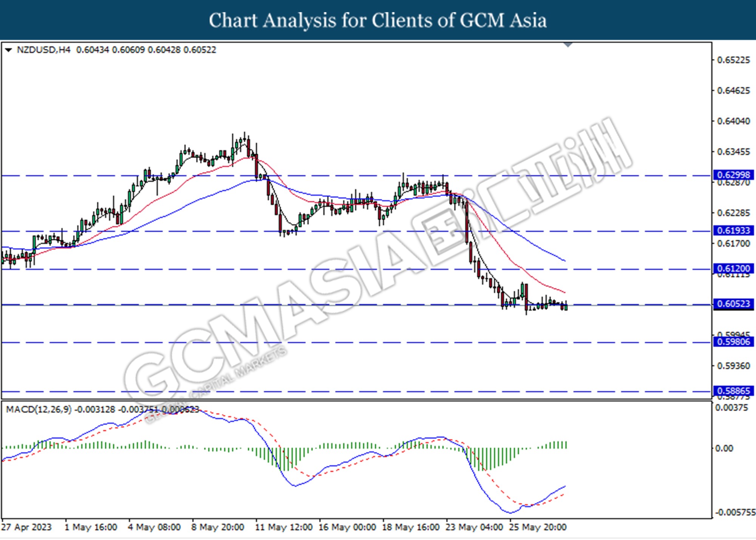Click the 27 Apr 2023 time label
Image resolution: width=756 pixels, height=540 pixels.
[26, 527]
